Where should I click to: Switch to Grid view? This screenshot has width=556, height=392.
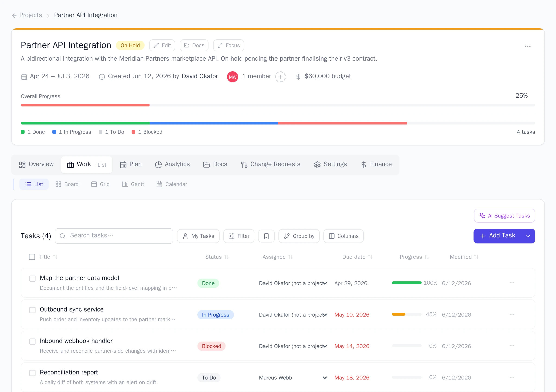point(101,184)
